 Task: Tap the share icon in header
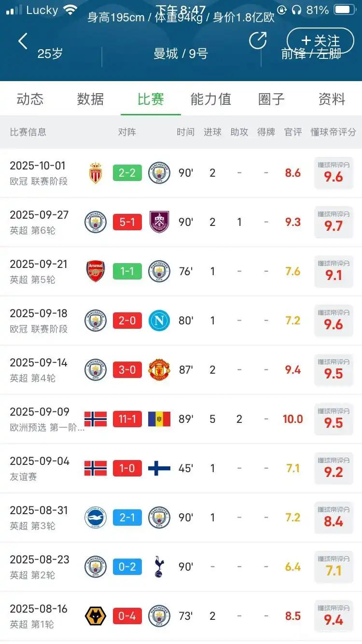(258, 41)
